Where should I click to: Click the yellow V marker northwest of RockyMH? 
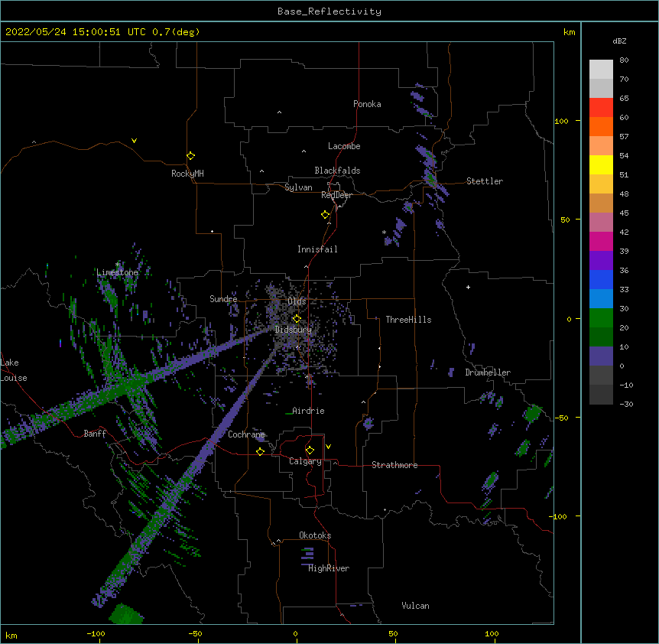[x=134, y=141]
